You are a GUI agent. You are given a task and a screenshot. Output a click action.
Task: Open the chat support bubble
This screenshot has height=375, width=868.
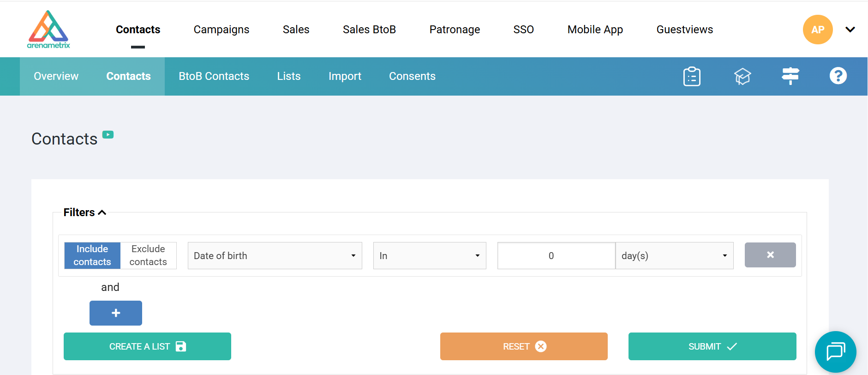[x=835, y=352]
